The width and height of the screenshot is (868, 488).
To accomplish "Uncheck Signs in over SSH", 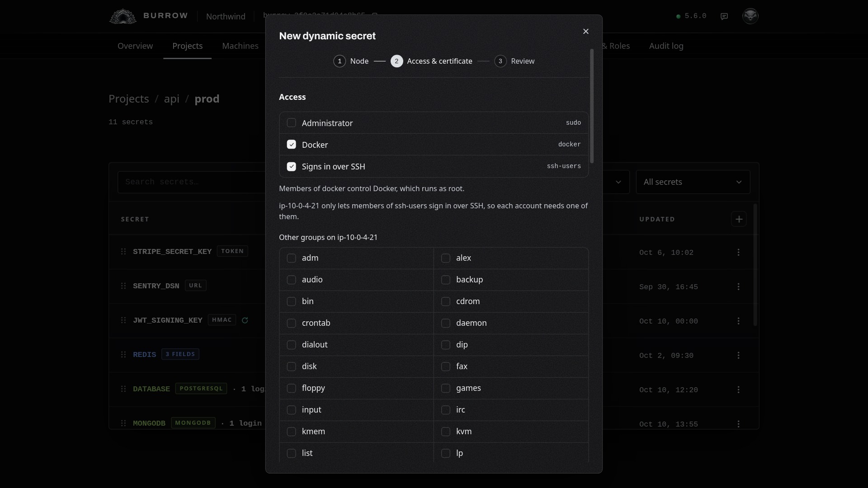I will pyautogui.click(x=292, y=166).
